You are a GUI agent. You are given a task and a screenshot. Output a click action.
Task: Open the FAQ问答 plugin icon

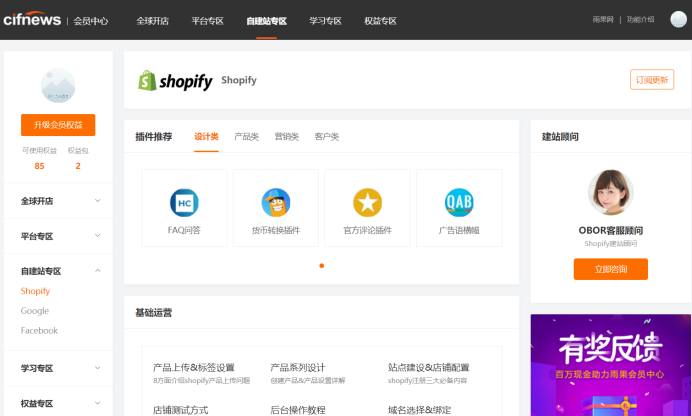(184, 202)
